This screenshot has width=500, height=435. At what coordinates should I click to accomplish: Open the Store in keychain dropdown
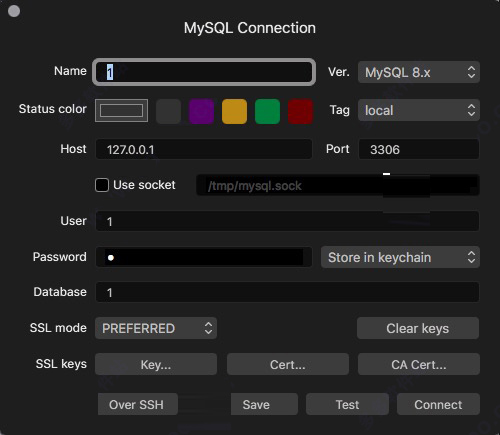pos(400,257)
